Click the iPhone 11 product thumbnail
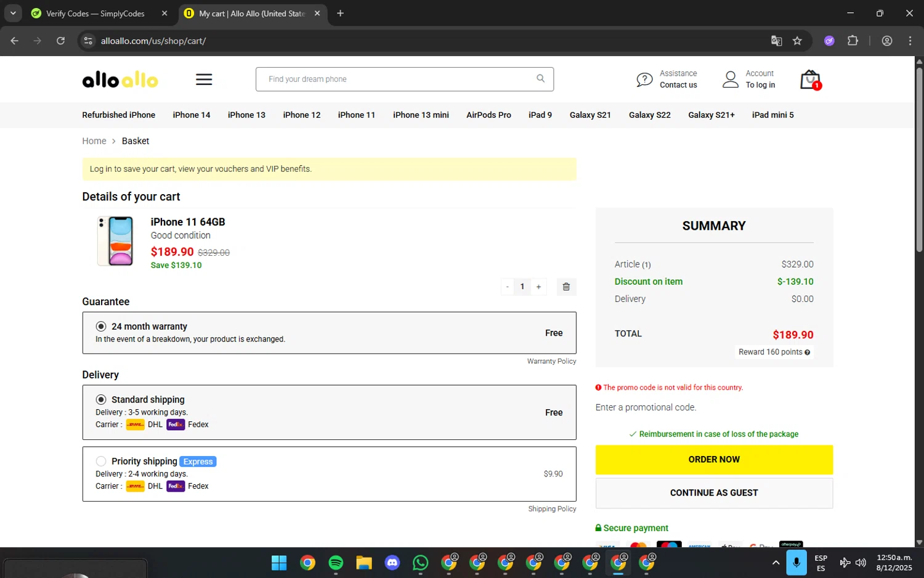 pyautogui.click(x=116, y=241)
